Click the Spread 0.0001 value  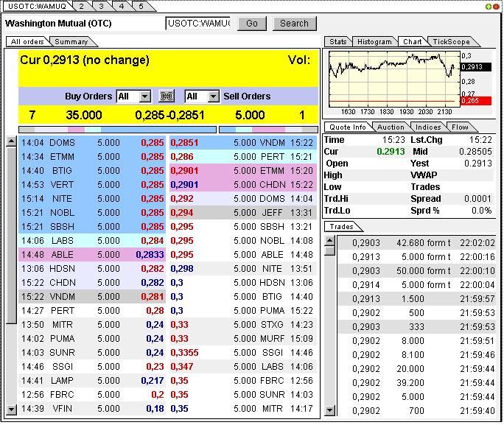point(477,199)
